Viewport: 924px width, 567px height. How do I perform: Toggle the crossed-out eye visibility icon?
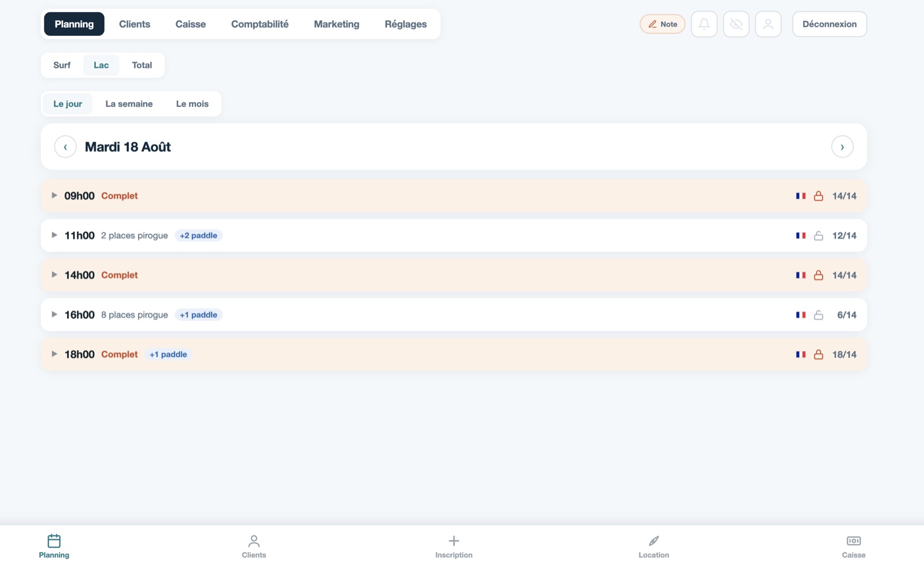tap(736, 24)
